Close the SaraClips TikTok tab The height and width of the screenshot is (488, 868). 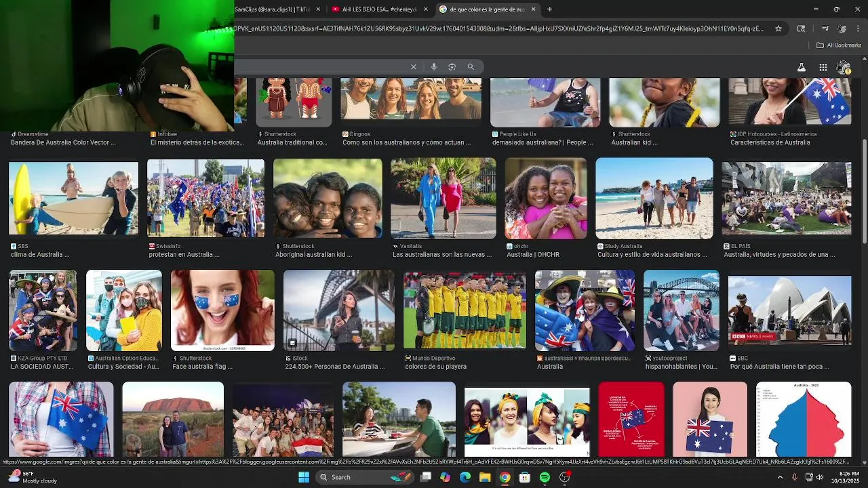(x=317, y=9)
